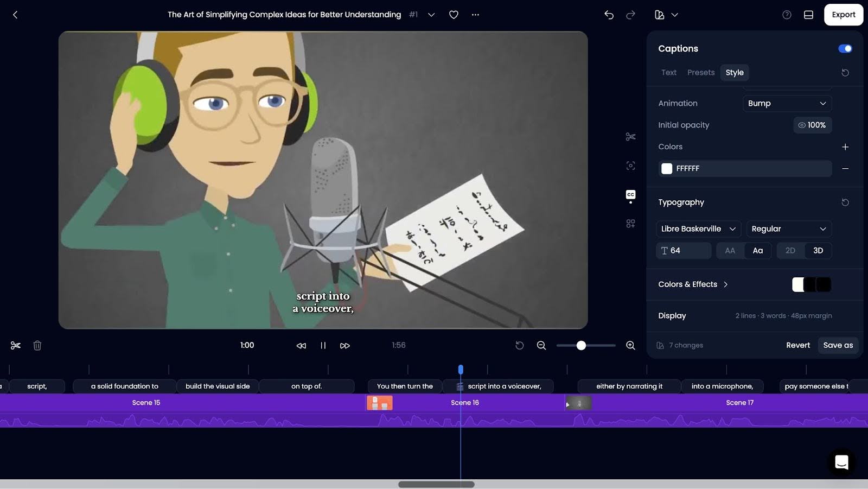Open the Libre Baskerville font dropdown
Viewport: 868px width, 489px height.
(x=698, y=228)
